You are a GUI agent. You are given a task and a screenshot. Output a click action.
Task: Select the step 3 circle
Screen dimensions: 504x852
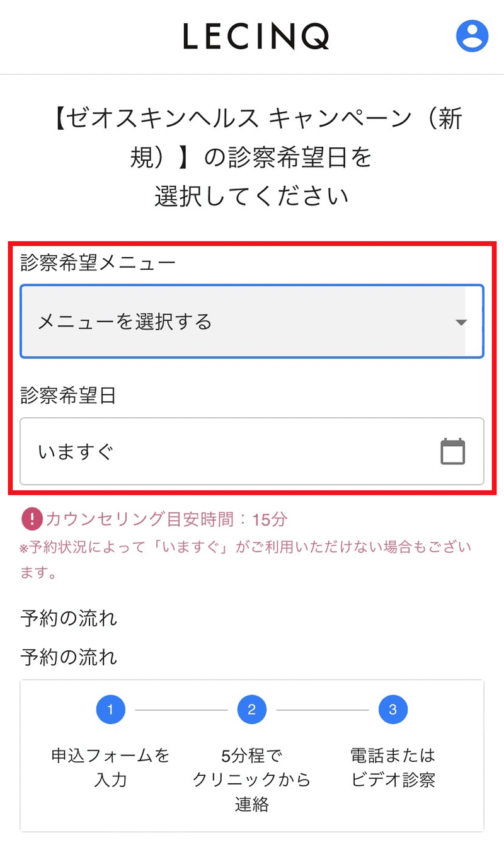pyautogui.click(x=392, y=710)
